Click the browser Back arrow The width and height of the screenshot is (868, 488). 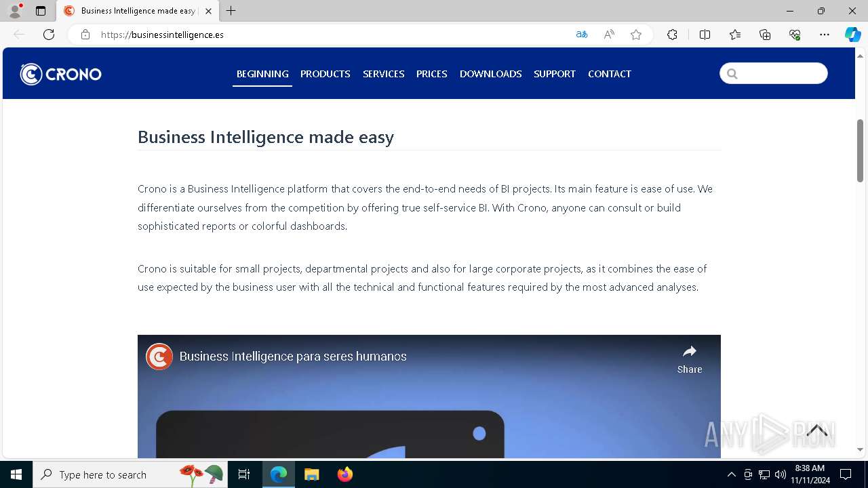pyautogui.click(x=19, y=35)
